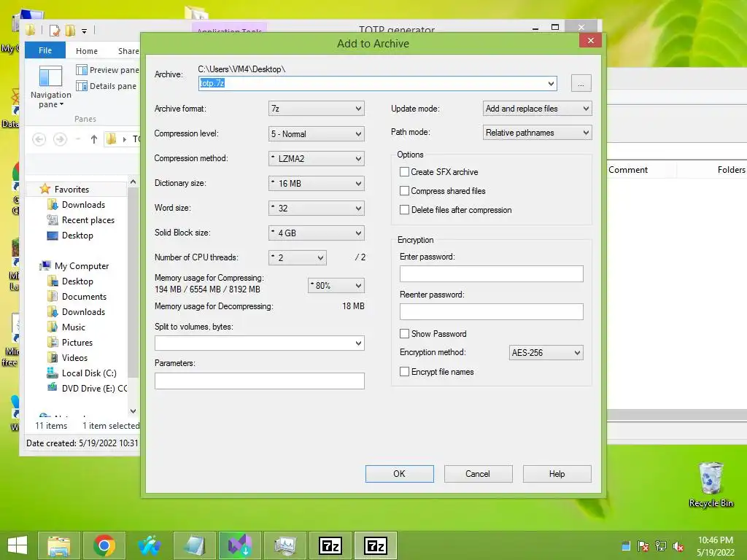The height and width of the screenshot is (560, 747).
Task: Click the muted volume tray icon
Action: click(x=678, y=546)
